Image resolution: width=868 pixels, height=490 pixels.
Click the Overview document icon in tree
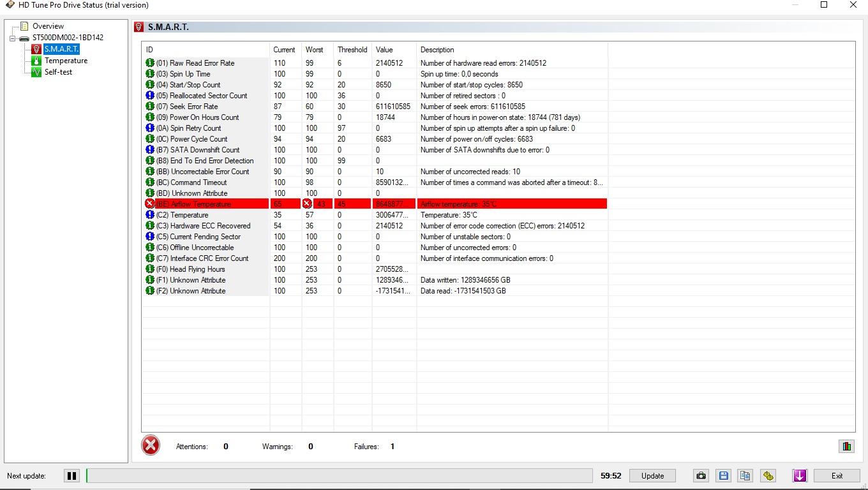pyautogui.click(x=24, y=26)
